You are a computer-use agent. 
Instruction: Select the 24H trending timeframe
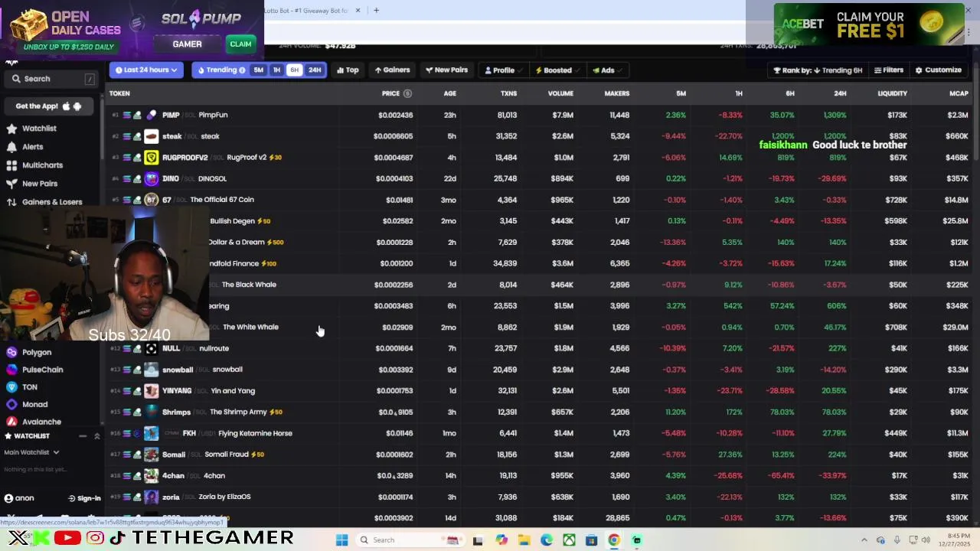[x=315, y=70]
